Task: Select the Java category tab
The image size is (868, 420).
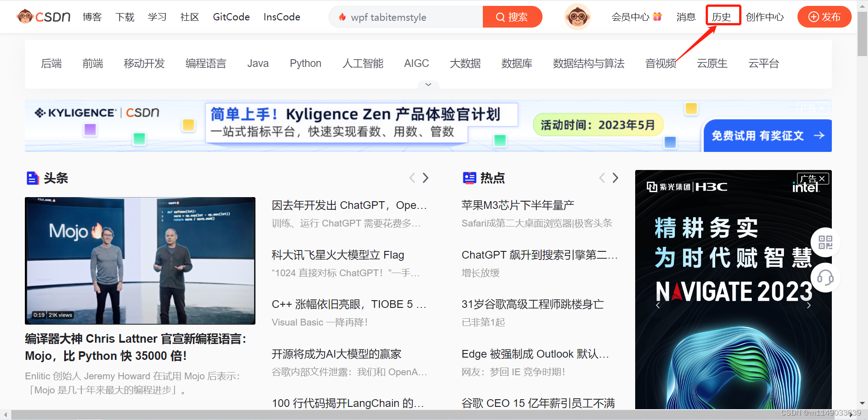Action: point(258,63)
